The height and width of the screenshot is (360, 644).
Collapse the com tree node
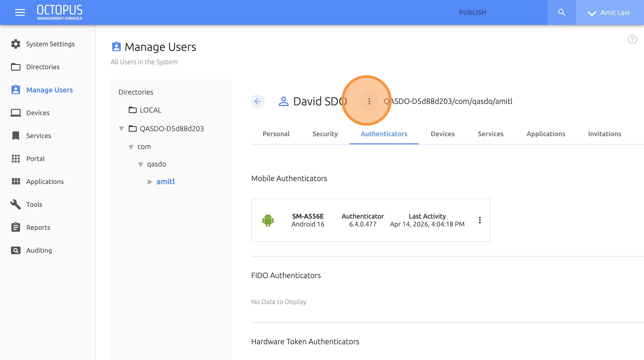(x=131, y=147)
